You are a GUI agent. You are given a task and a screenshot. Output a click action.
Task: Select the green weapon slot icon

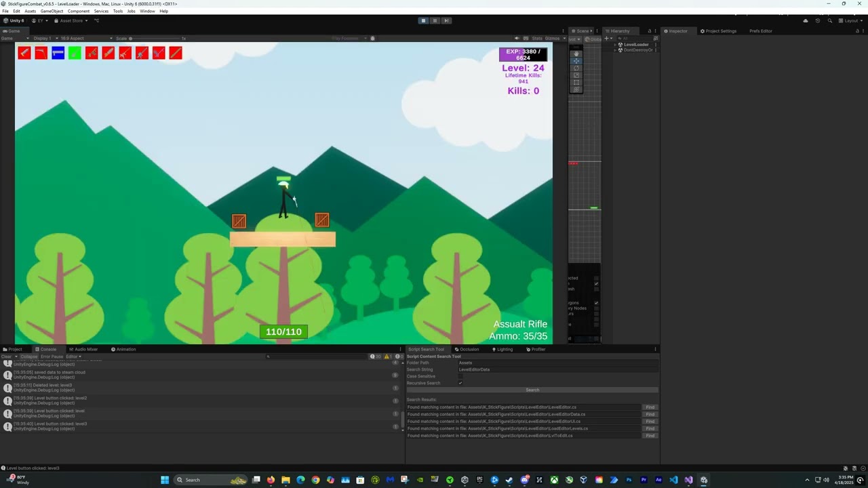point(75,53)
